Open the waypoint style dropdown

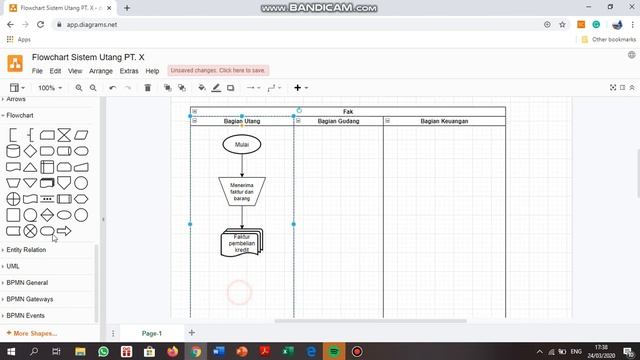(x=274, y=88)
